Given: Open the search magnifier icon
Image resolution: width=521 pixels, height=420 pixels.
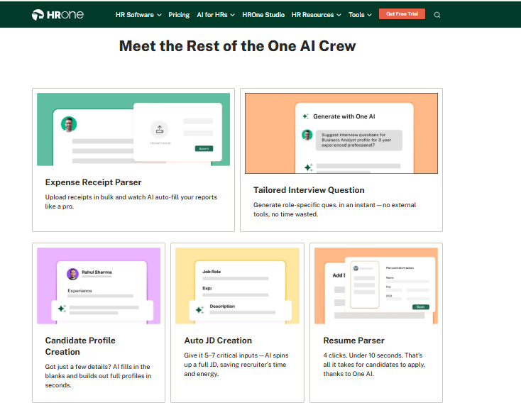Looking at the screenshot, I should coord(437,15).
